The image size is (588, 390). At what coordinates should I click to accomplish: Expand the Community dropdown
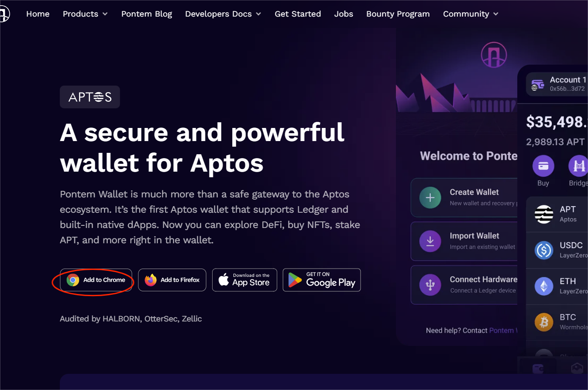point(471,14)
